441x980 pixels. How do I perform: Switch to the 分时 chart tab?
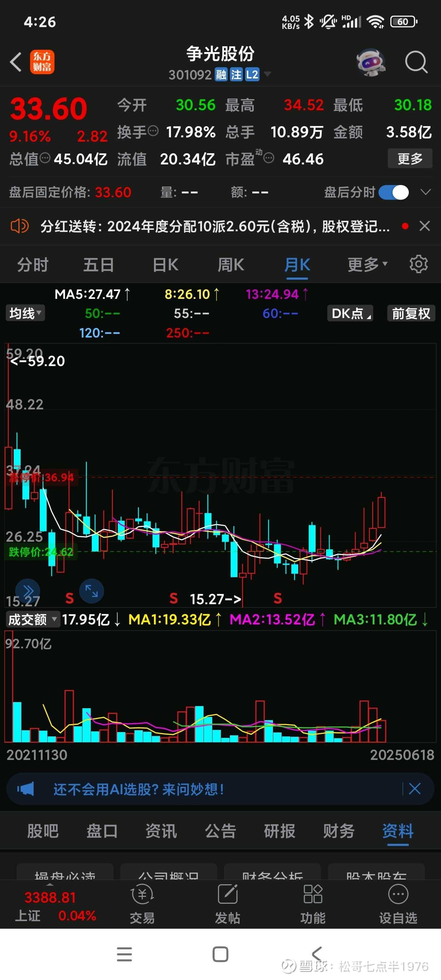(33, 264)
